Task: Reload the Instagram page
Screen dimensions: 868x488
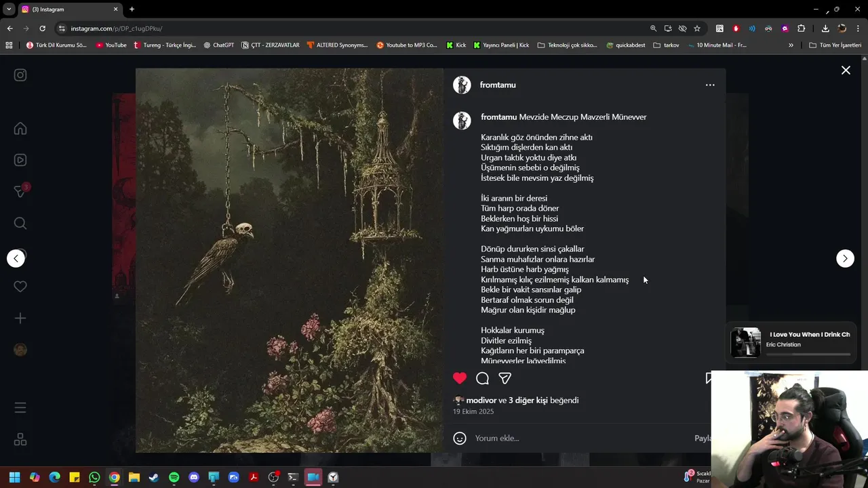Action: 42,28
